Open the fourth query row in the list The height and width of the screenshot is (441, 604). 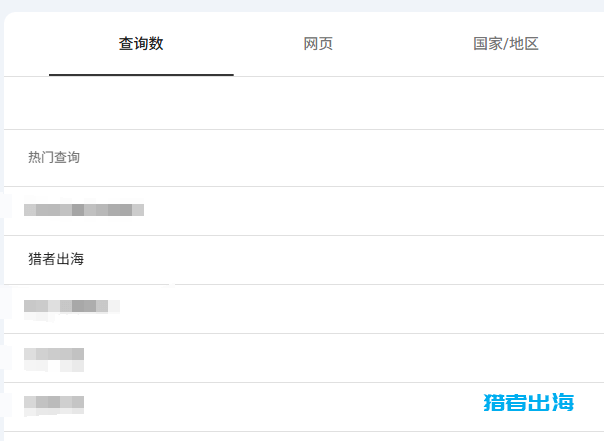point(54,355)
